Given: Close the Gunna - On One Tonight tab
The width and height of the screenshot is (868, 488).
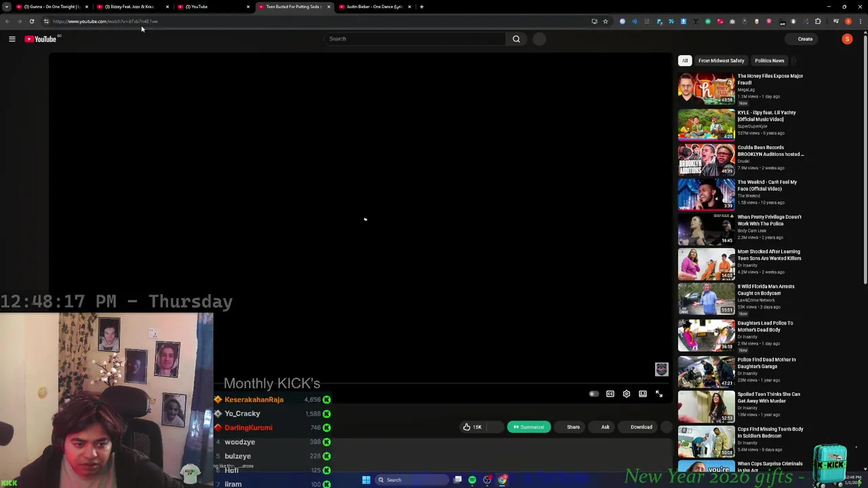Looking at the screenshot, I should click(86, 7).
